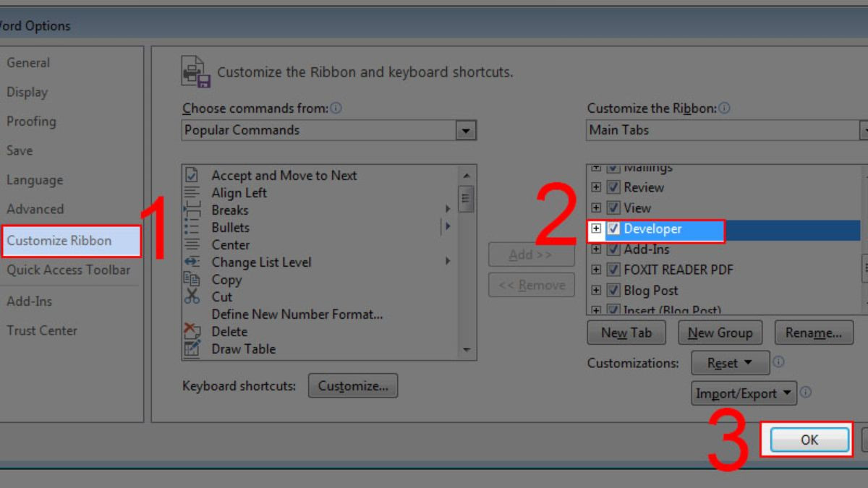Select the Copy command icon
This screenshot has height=488, width=868.
pos(192,280)
